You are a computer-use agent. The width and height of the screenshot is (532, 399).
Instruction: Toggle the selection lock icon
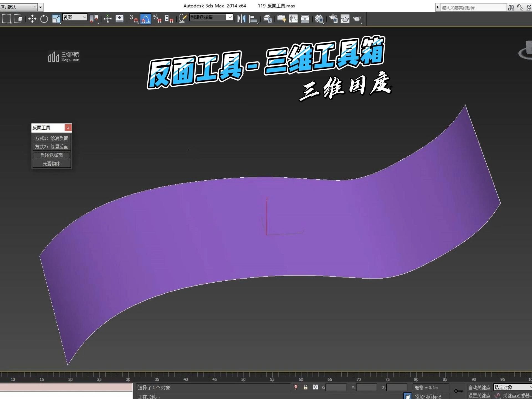[x=306, y=387]
